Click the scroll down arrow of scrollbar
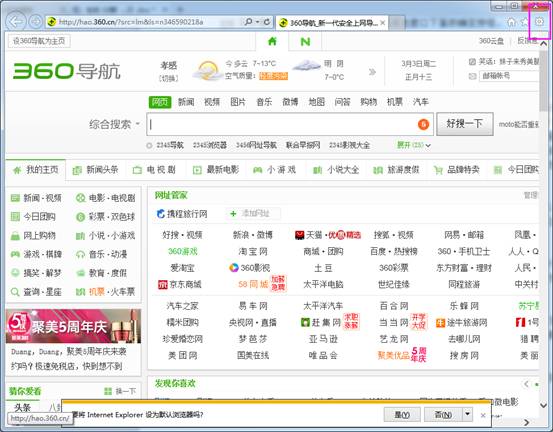Viewport: 553px width, 432px height. coord(543,405)
